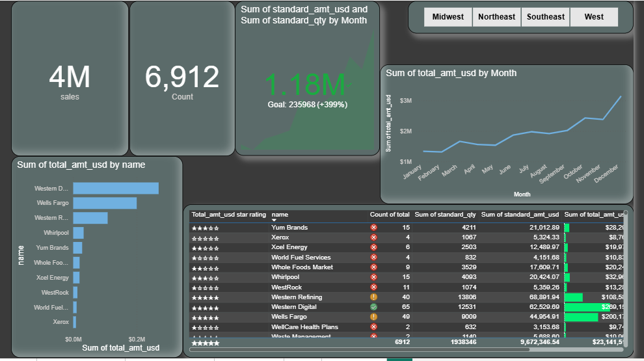Click the 4M sales card value
The height and width of the screenshot is (361, 644).
click(70, 77)
